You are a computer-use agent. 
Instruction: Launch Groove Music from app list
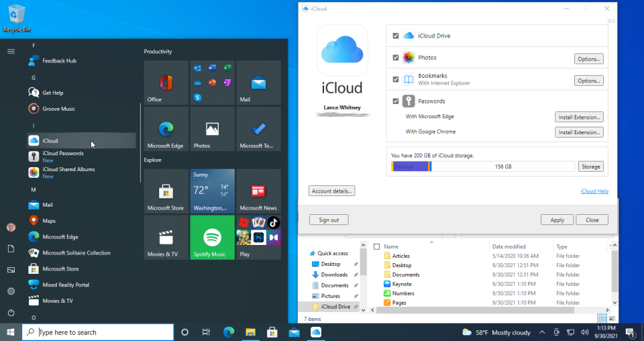coord(81,109)
